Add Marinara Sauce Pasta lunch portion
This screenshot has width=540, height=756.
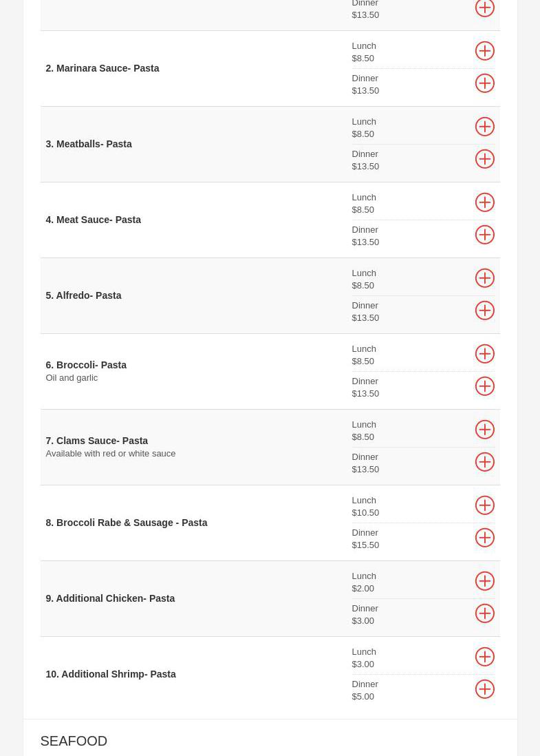484,51
